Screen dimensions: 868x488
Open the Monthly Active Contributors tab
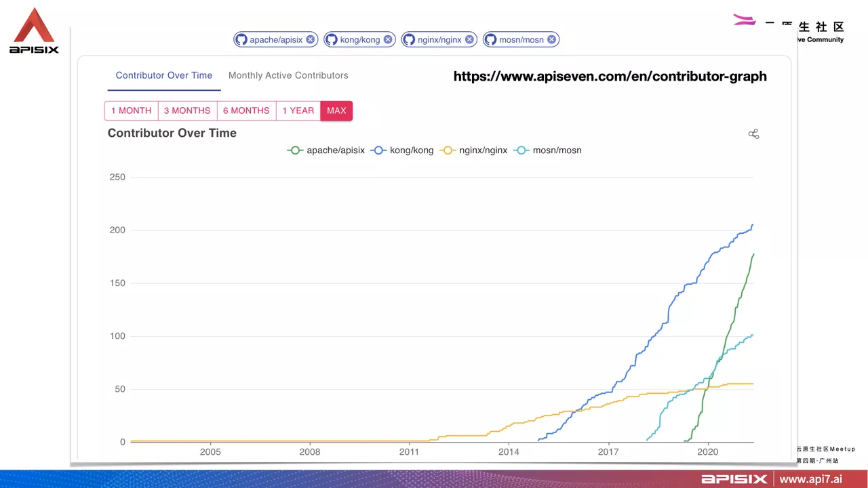click(288, 75)
